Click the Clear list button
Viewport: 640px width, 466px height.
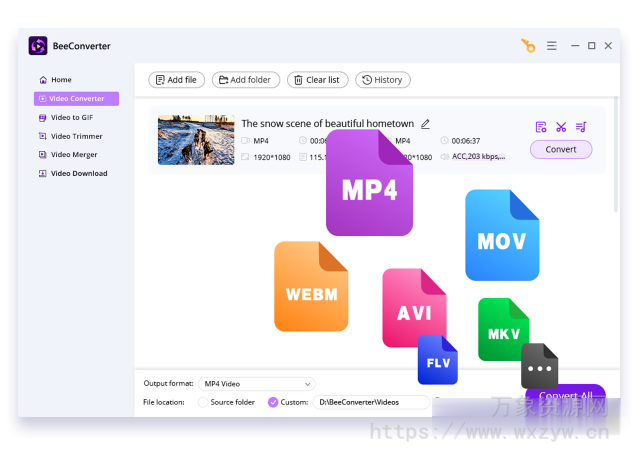pos(318,80)
